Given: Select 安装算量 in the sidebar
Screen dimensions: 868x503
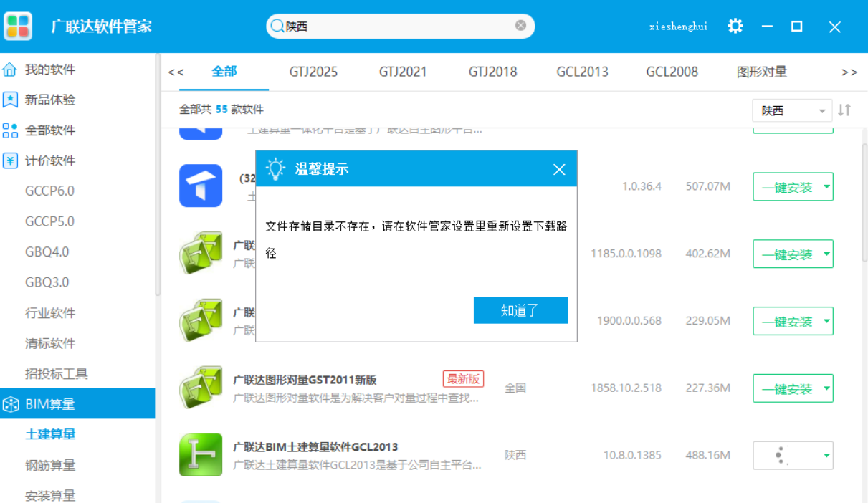Looking at the screenshot, I should [50, 495].
